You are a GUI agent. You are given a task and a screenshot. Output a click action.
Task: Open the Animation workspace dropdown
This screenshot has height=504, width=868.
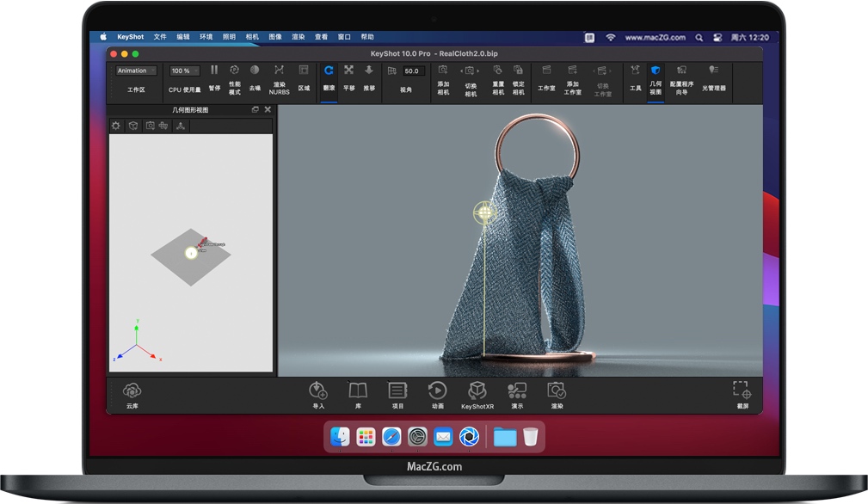(x=136, y=71)
